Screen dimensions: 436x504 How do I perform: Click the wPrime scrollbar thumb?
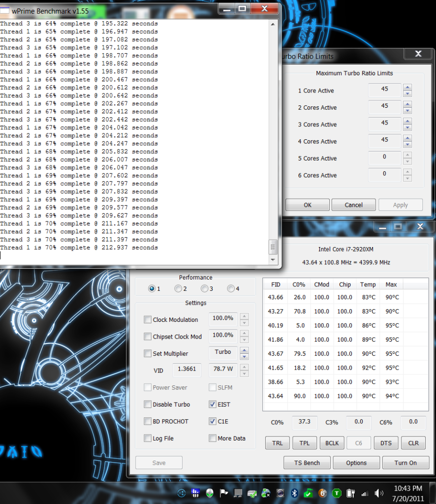point(273,247)
